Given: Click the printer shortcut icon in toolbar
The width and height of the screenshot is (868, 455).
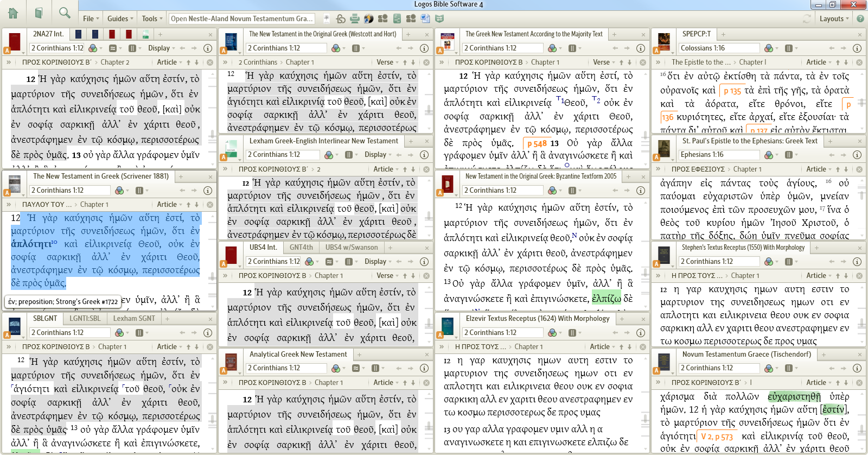Looking at the screenshot, I should (355, 18).
